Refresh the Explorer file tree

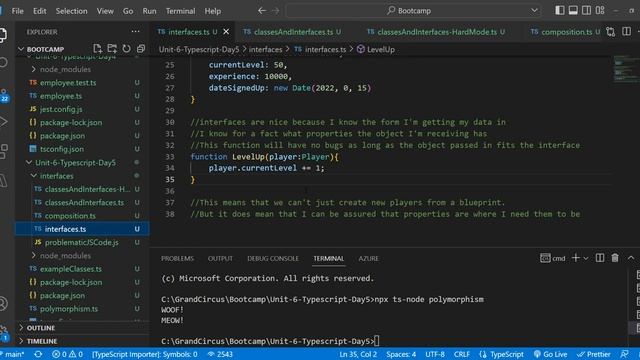click(127, 49)
